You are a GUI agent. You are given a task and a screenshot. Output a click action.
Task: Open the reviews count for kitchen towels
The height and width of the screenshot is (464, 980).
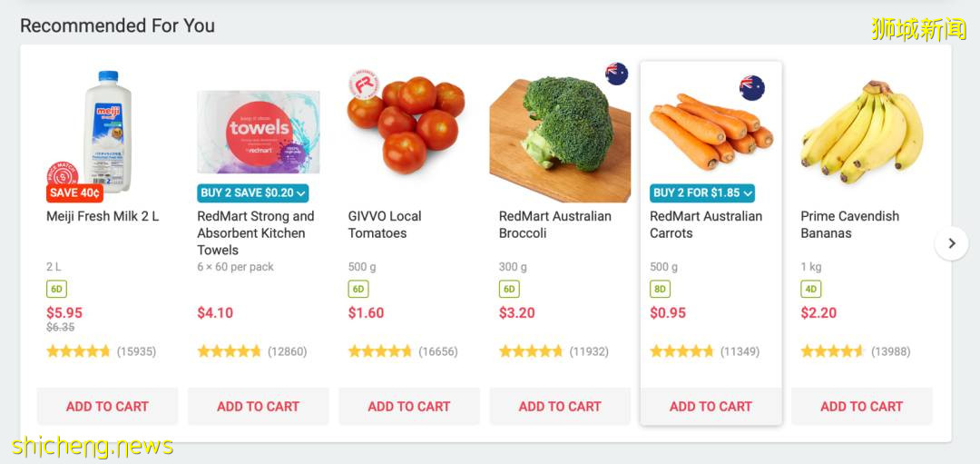tap(287, 351)
